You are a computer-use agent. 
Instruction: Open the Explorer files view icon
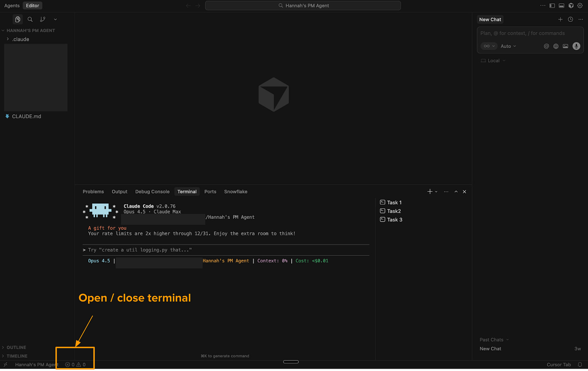pos(17,19)
